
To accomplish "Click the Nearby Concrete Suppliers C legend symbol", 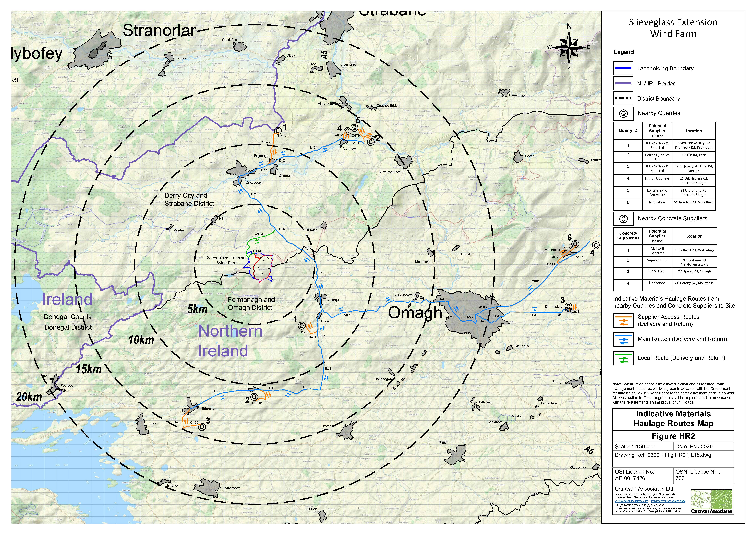I will point(623,219).
